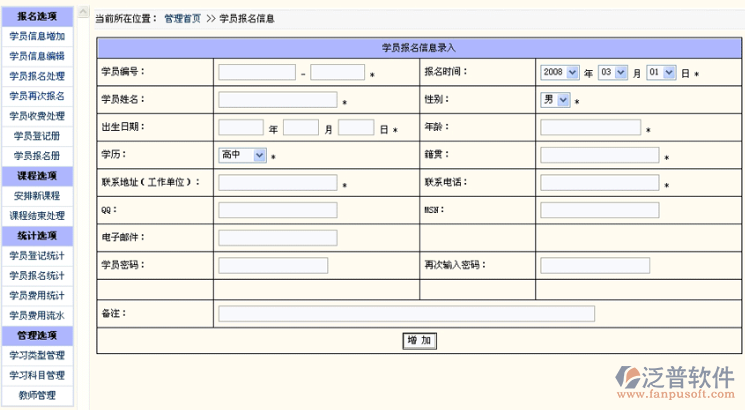Click the 电子邮件 input box
Viewport: 745px width, 410px height.
point(277,238)
